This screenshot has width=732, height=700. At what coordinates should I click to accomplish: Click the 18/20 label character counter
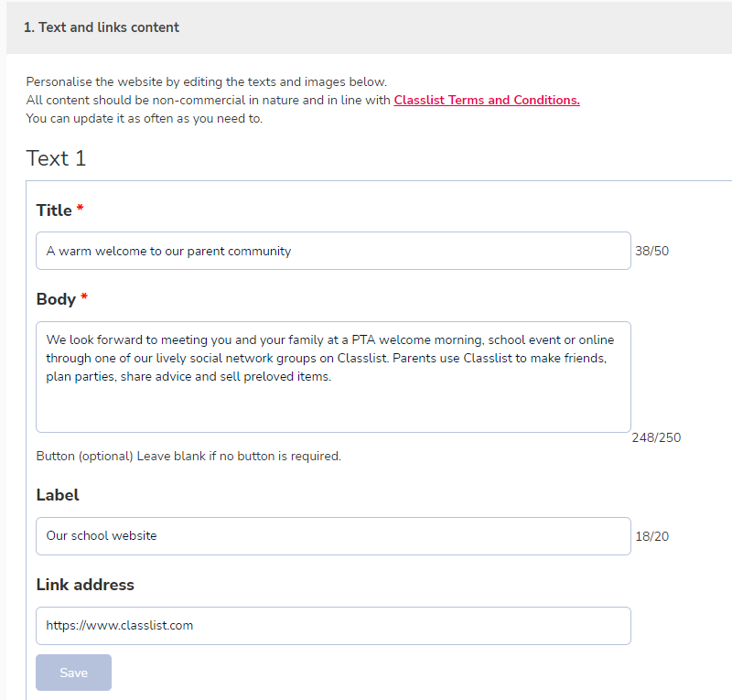coord(652,536)
